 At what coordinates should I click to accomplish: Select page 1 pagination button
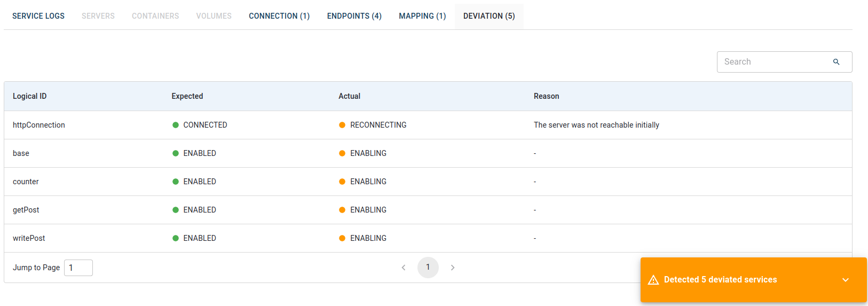coord(428,268)
